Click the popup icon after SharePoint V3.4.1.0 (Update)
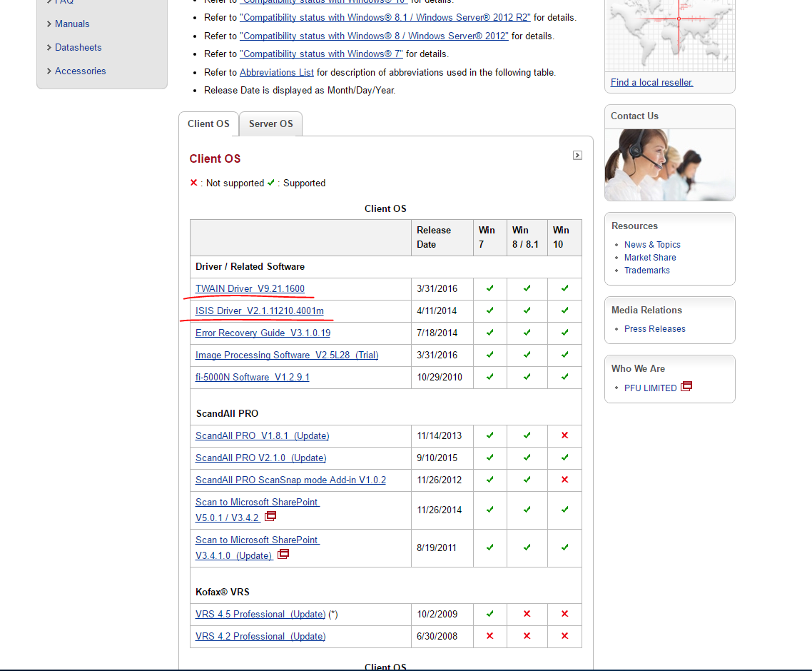Viewport: 812px width, 671px height. pyautogui.click(x=283, y=555)
